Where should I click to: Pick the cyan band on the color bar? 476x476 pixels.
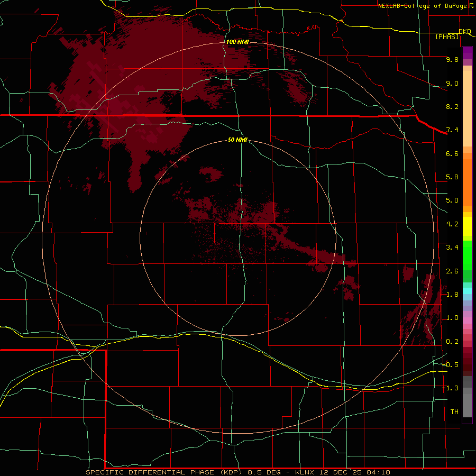click(x=467, y=291)
